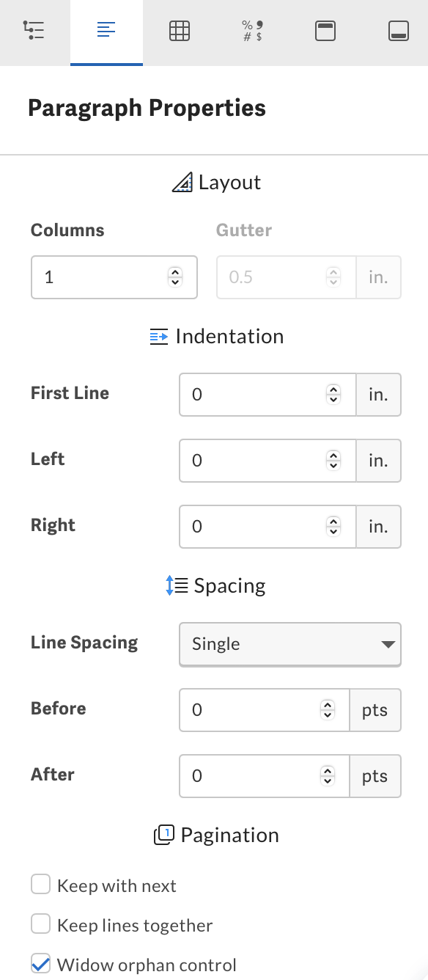Click the First Line indentation stepper

[333, 395]
